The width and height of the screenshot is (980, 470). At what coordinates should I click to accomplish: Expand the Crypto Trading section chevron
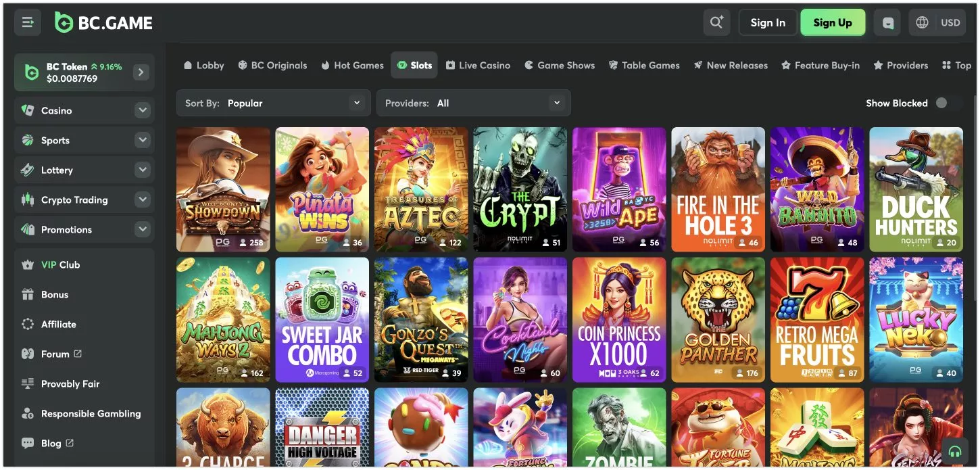142,199
